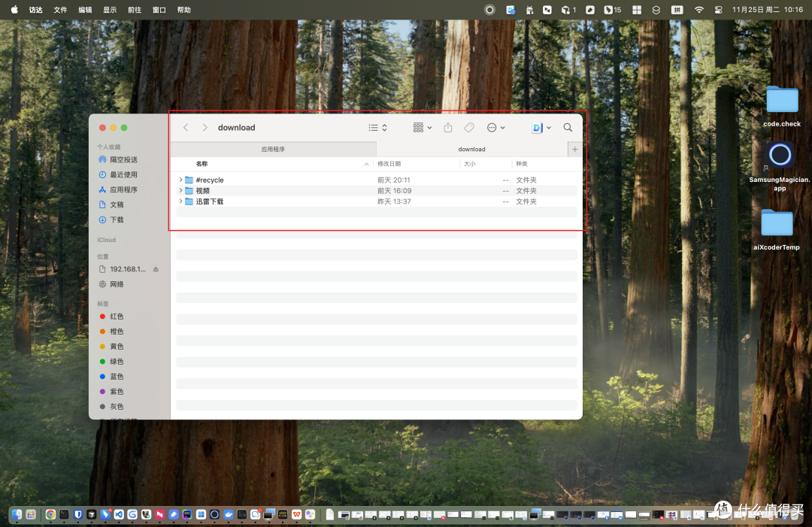Open Control Center in menu bar
812x527 pixels.
click(718, 9)
